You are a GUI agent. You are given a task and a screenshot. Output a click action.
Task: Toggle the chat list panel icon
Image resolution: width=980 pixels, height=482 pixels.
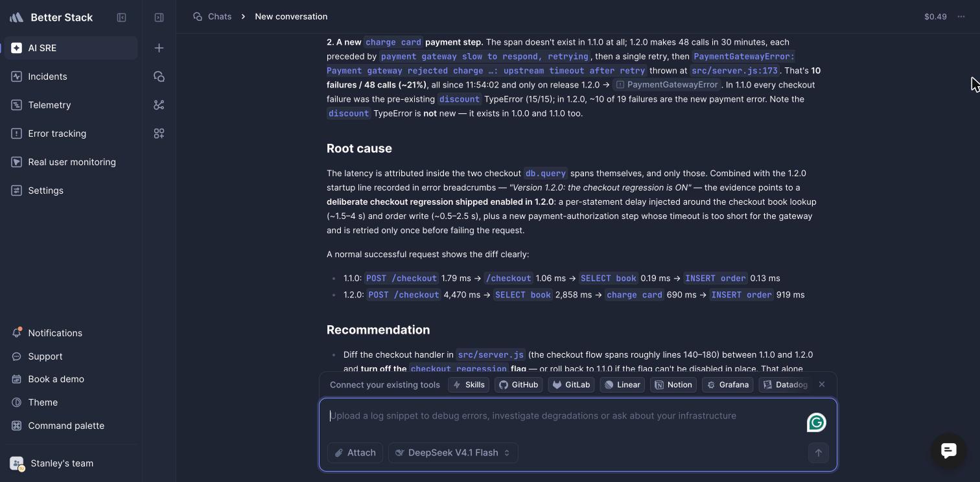[x=159, y=17]
